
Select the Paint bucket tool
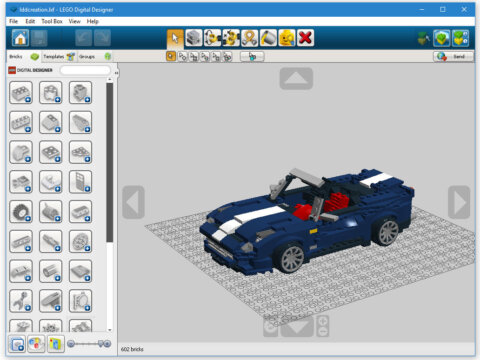268,38
